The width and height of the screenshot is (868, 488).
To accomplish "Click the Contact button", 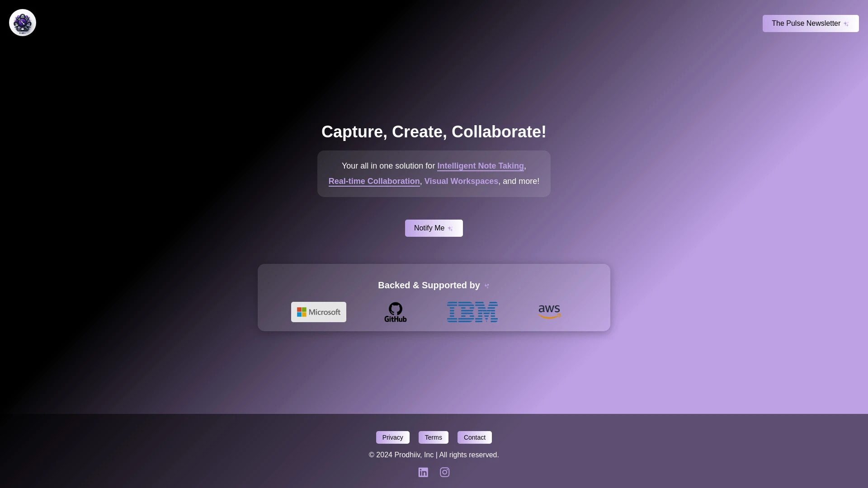I will [474, 437].
